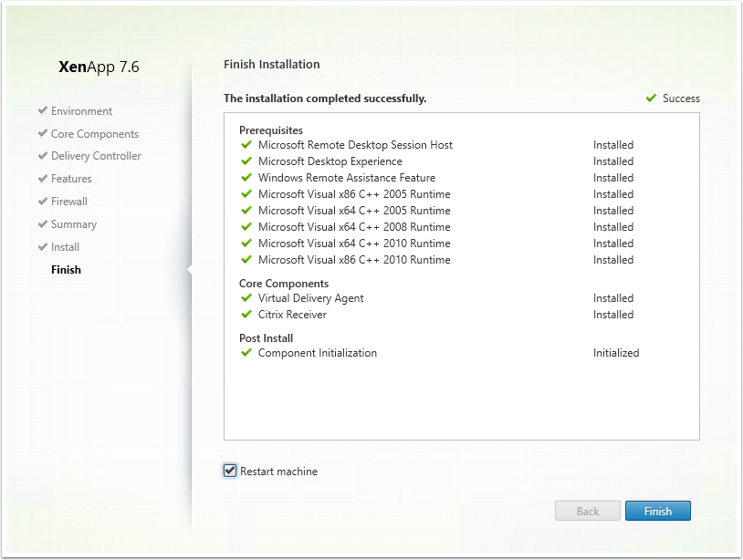Viewport: 743px width, 560px height.
Task: Select the Delivery Controller wizard step
Action: pyautogui.click(x=96, y=156)
